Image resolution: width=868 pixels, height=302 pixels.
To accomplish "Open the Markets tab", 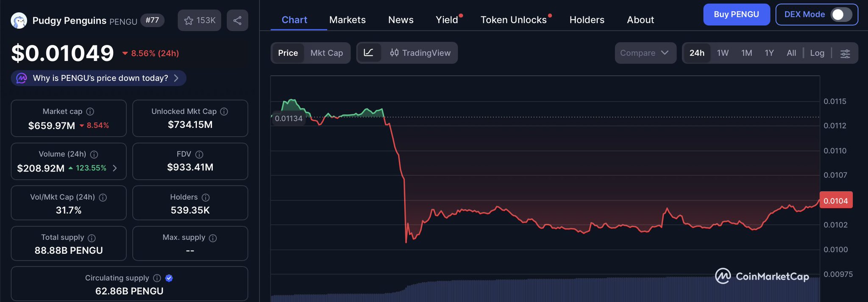I will (347, 20).
